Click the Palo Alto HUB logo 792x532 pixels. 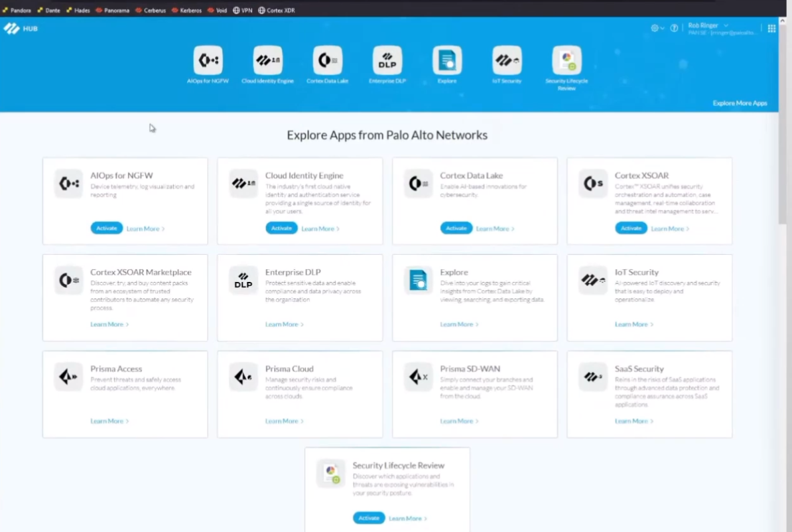(x=20, y=29)
